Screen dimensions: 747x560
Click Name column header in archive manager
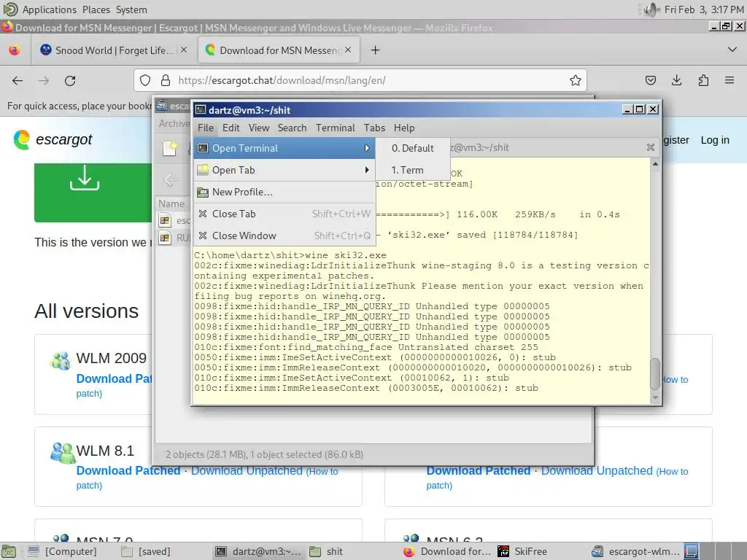point(171,204)
